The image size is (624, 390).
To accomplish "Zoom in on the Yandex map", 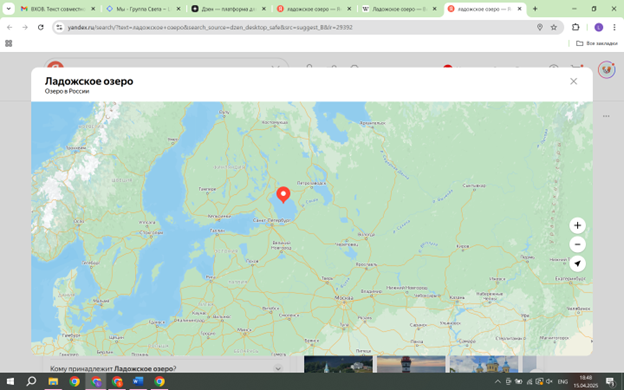I will [x=577, y=226].
